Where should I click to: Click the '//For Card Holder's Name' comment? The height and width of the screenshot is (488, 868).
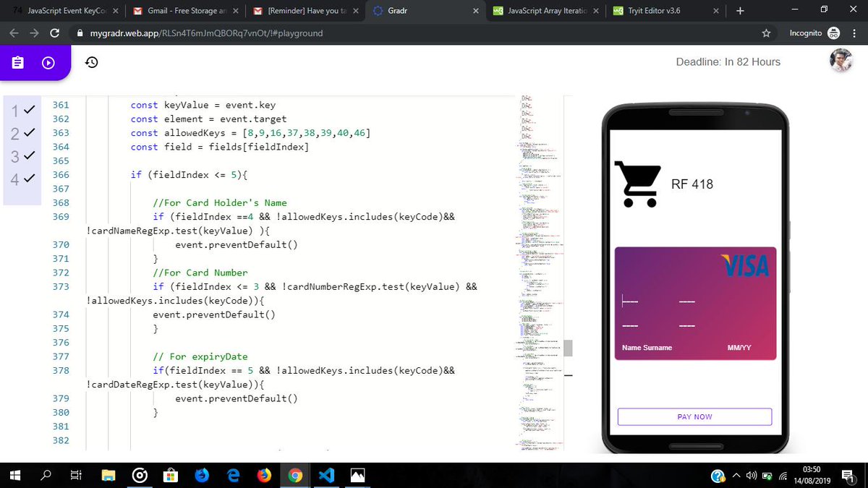coord(220,203)
